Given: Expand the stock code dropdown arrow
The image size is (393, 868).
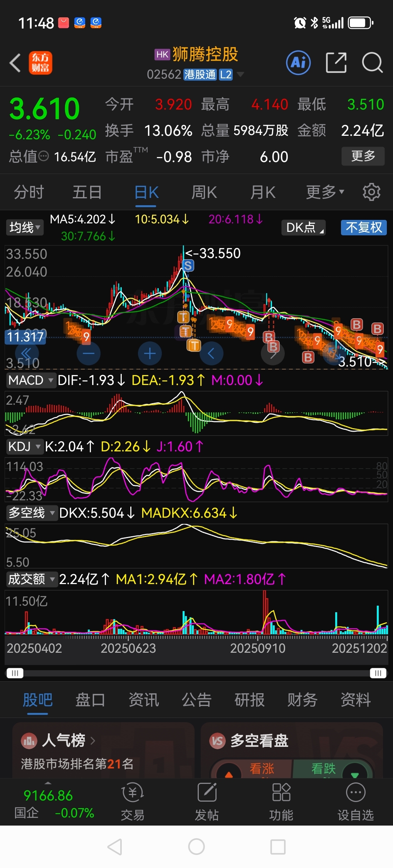Looking at the screenshot, I should coord(240,74).
